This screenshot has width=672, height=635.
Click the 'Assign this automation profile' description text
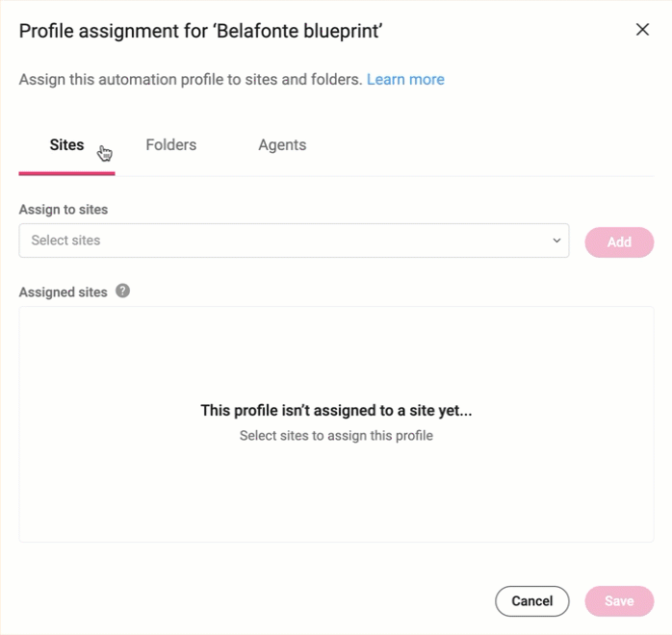191,80
